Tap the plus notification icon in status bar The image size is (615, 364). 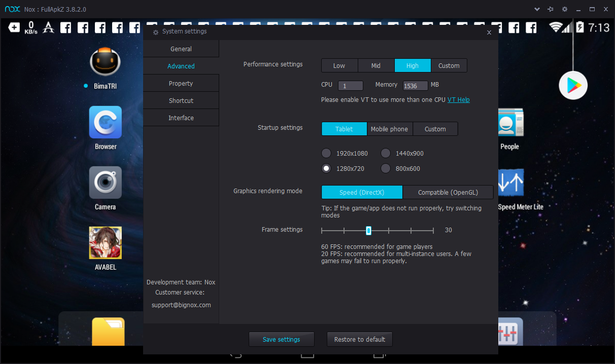pyautogui.click(x=14, y=28)
